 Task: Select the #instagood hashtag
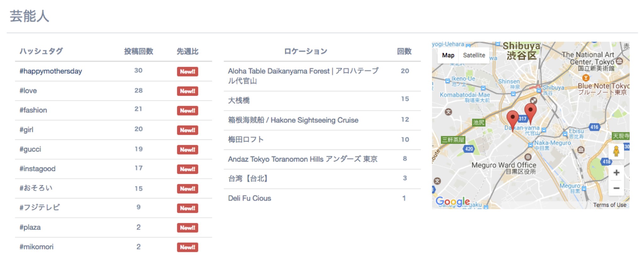[x=37, y=169]
